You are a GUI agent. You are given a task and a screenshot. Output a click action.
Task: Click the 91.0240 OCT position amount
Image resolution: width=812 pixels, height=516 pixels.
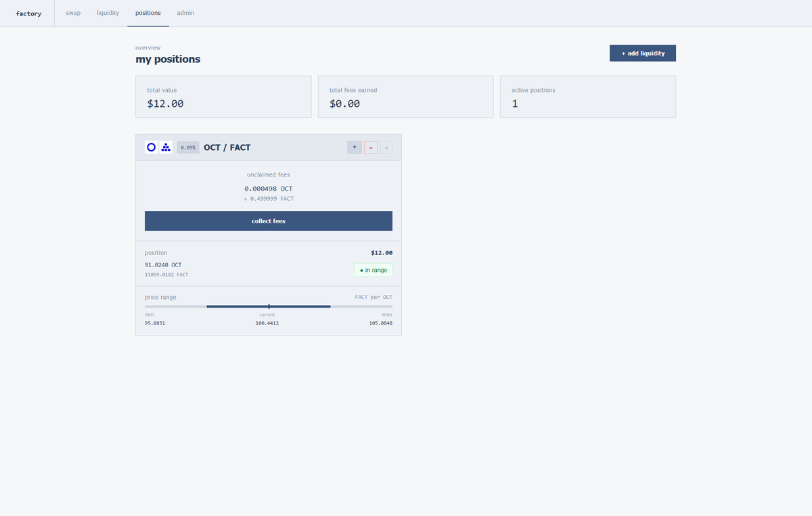[x=163, y=265]
